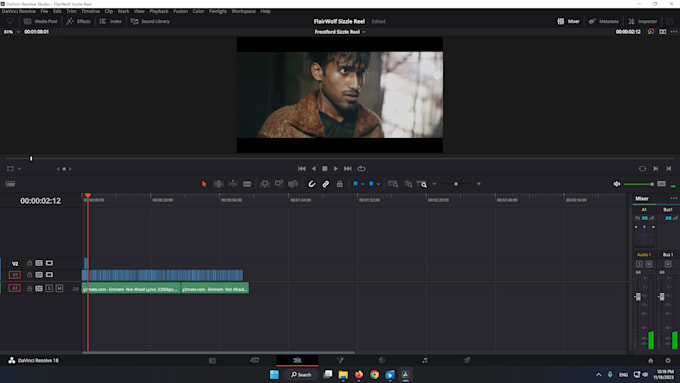Play the timeline forward
This screenshot has height=383, width=680.
click(x=336, y=168)
